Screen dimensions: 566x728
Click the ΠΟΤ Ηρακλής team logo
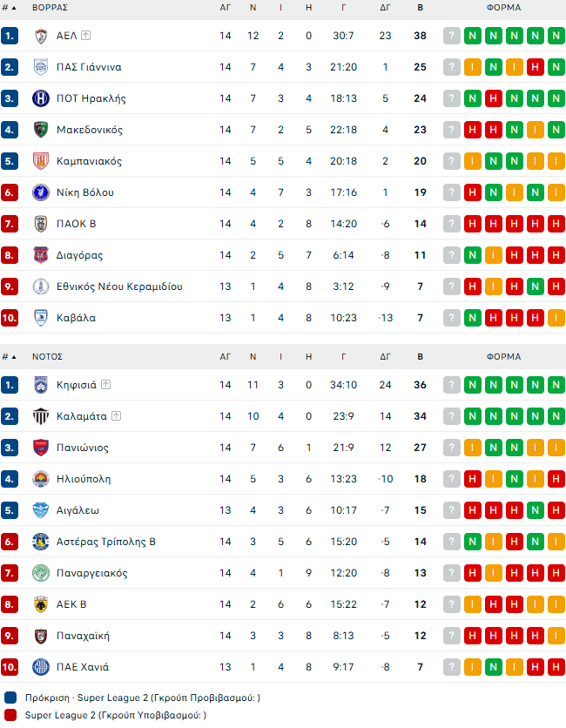point(40,98)
